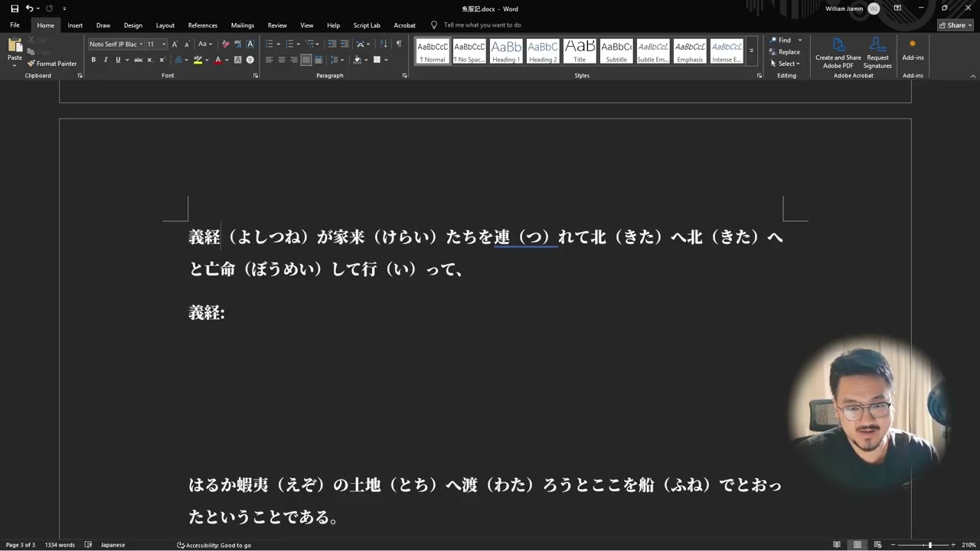The height and width of the screenshot is (551, 980).
Task: Open the Paragraph dialog launcher
Action: pos(404,76)
